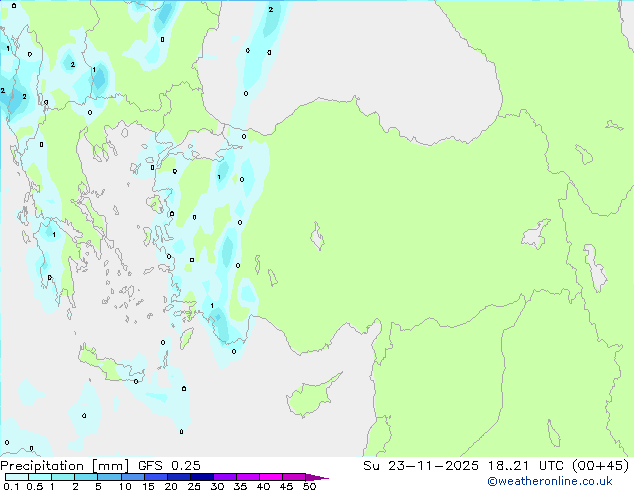
Task: Pick the legend swatch between 10 and 15
Action: (x=133, y=477)
